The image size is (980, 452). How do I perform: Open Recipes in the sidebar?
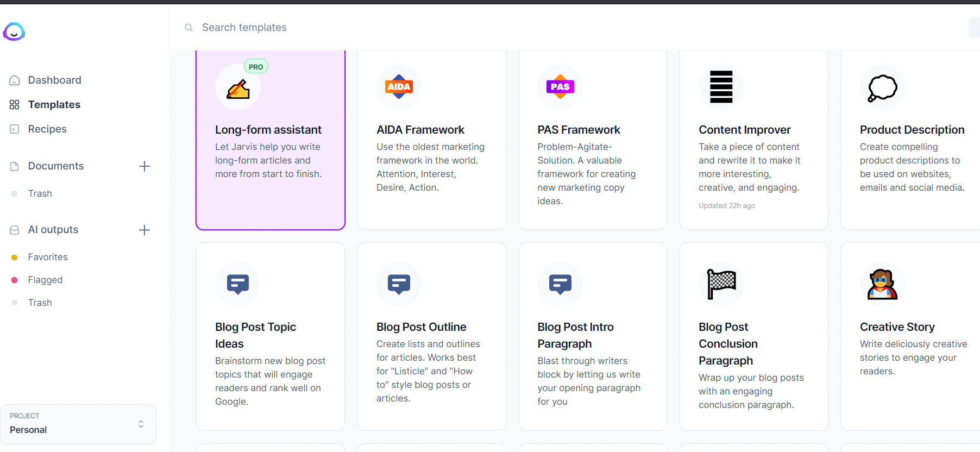(47, 129)
